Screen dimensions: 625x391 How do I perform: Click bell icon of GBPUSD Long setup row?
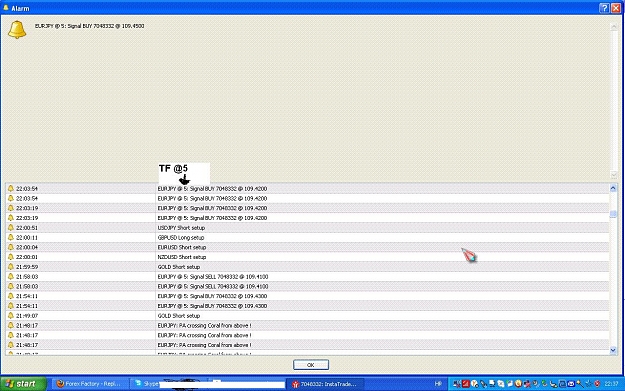pyautogui.click(x=11, y=237)
